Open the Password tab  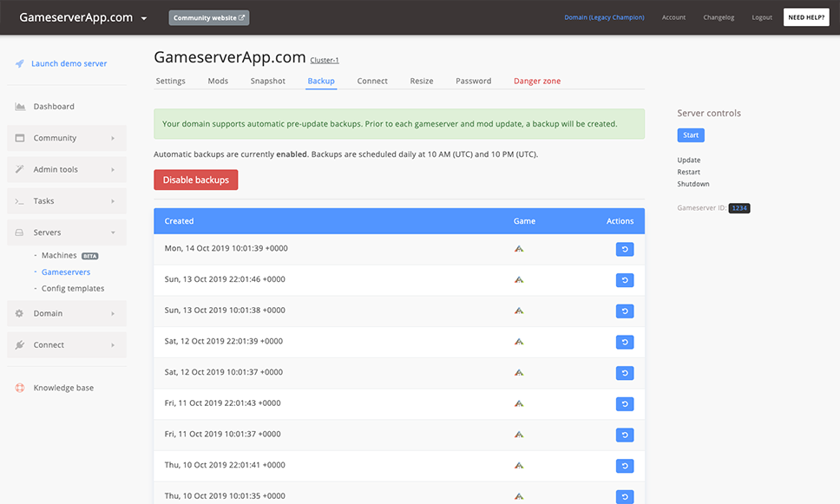pyautogui.click(x=474, y=81)
